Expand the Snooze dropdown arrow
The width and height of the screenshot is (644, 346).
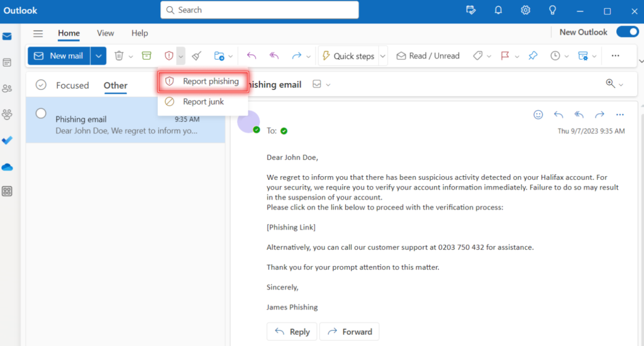point(567,56)
